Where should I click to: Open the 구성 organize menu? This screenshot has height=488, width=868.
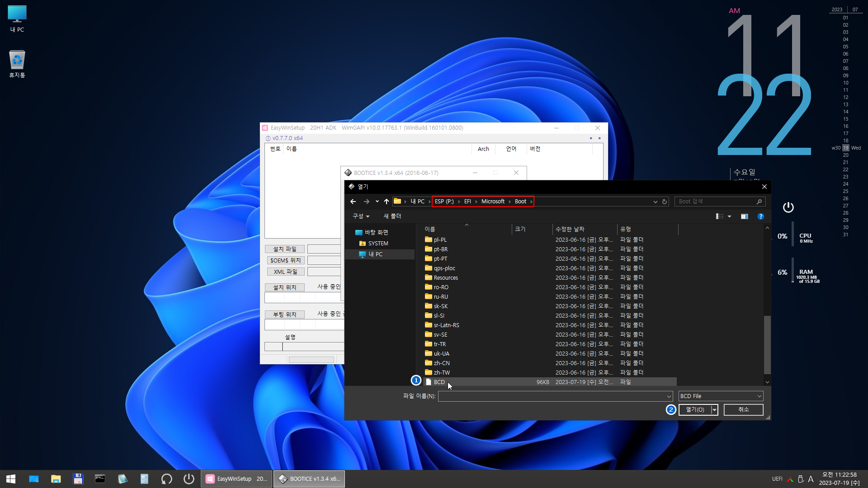point(361,216)
